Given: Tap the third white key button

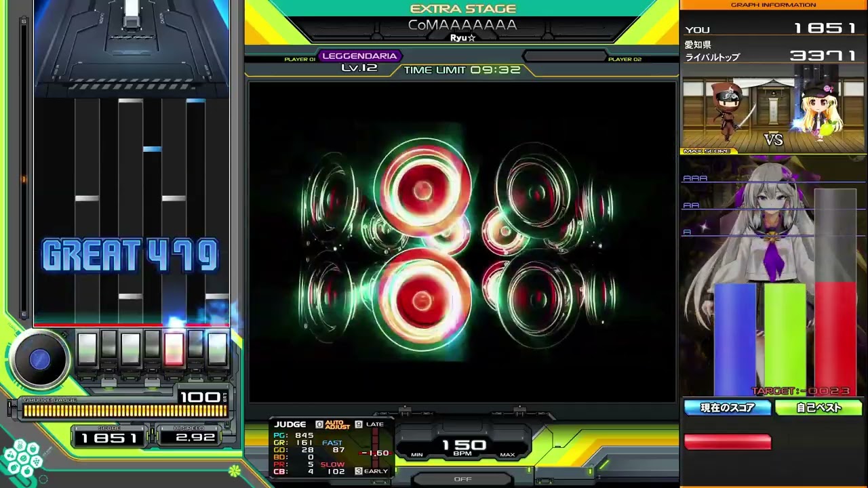Looking at the screenshot, I should (x=130, y=348).
